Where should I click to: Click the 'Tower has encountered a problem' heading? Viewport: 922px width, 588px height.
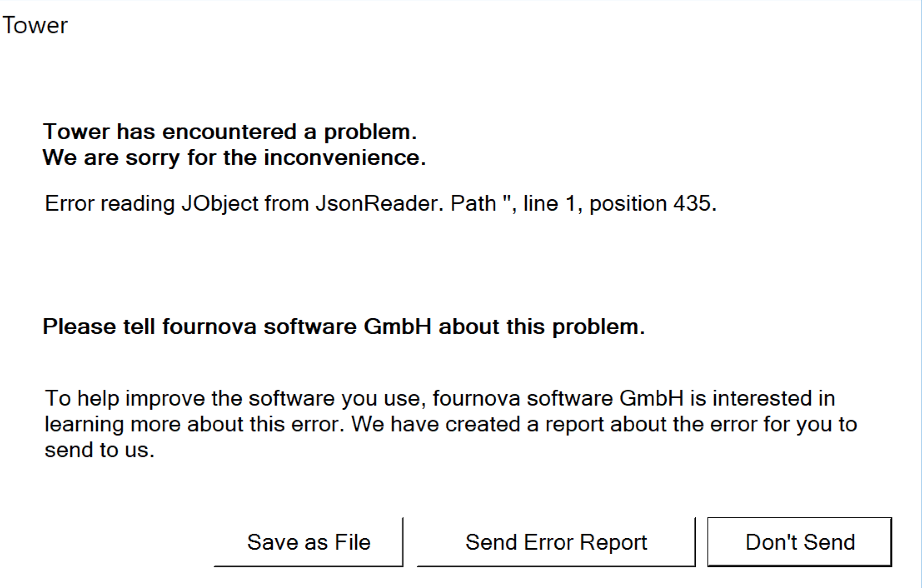230,132
